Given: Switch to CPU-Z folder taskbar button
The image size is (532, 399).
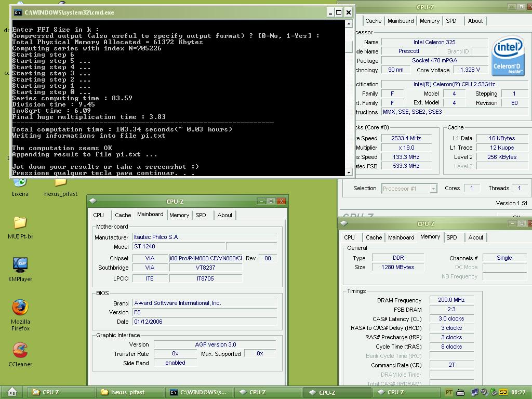Looking at the screenshot, I should click(x=61, y=392).
